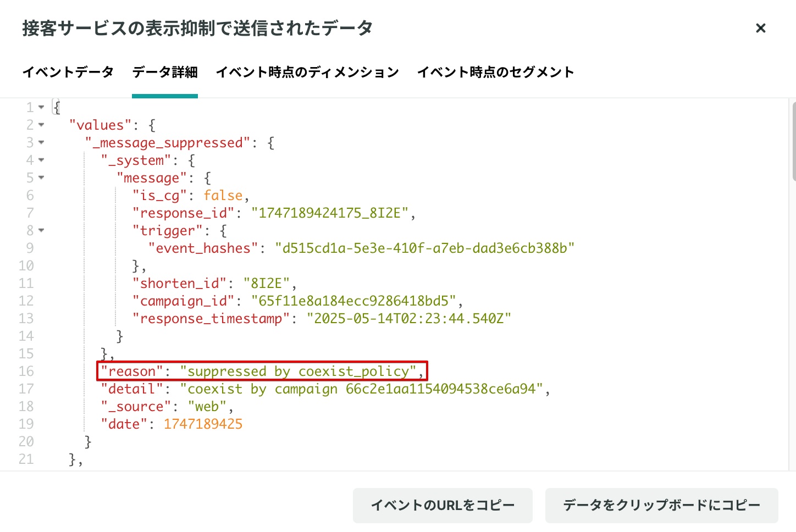Image resolution: width=796 pixels, height=532 pixels.
Task: Click the "is_cg" false value
Action: (223, 196)
